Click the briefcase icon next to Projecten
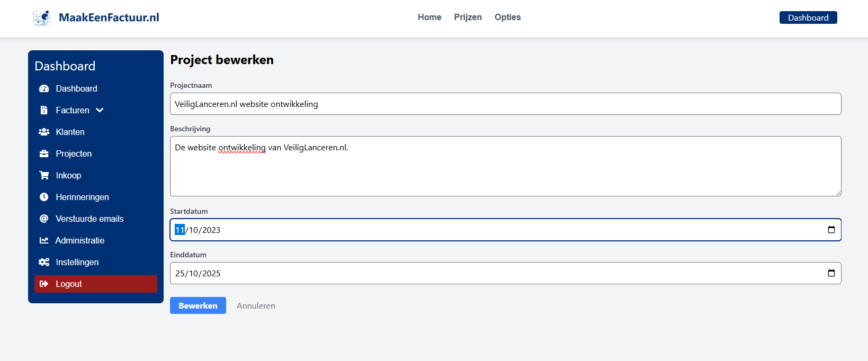Viewport: 868px width, 361px height. (x=44, y=154)
